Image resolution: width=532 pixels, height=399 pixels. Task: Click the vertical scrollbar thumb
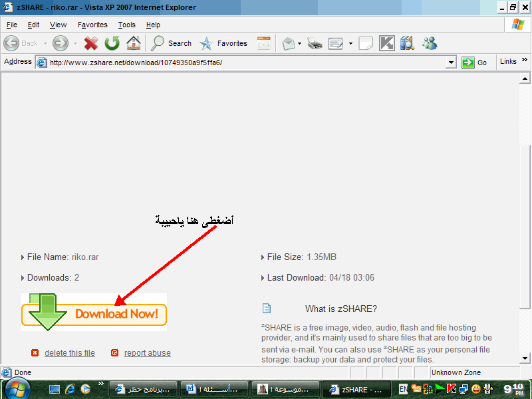tap(525, 227)
